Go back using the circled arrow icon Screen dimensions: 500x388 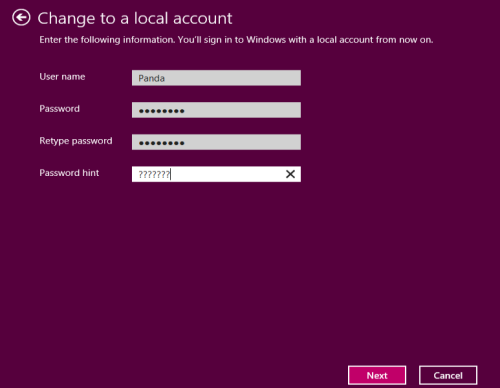[21, 18]
